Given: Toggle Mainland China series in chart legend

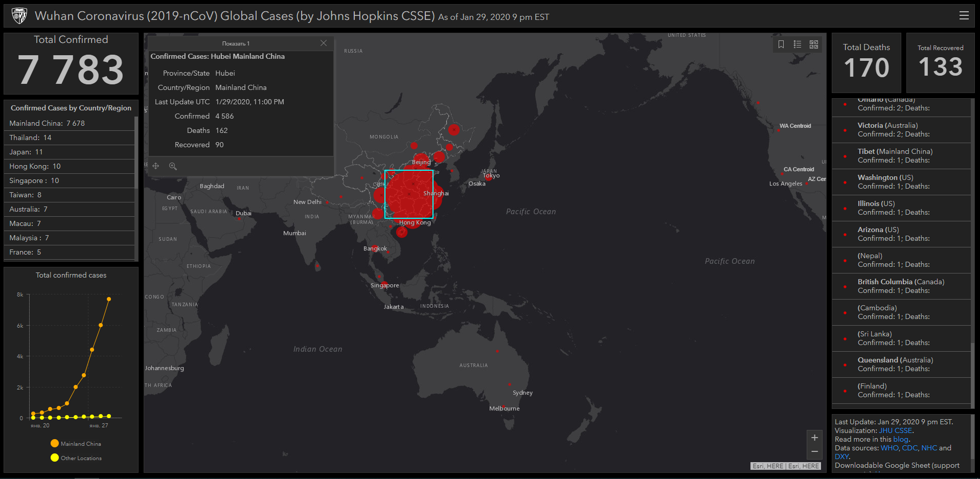Looking at the screenshot, I should pos(76,444).
